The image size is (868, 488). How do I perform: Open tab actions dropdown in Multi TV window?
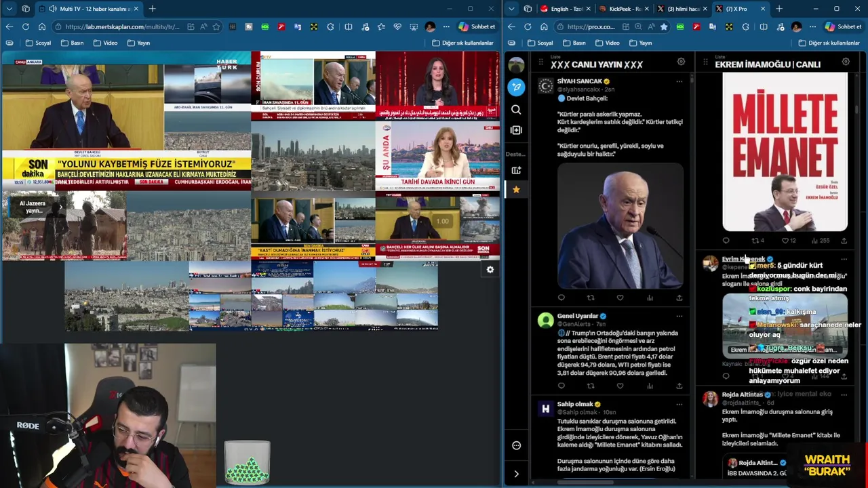click(x=9, y=9)
